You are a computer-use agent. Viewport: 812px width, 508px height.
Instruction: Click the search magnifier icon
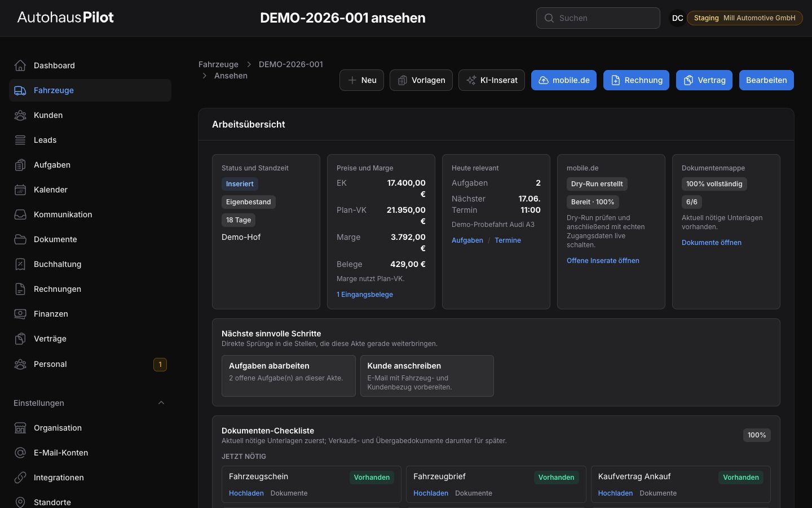point(549,18)
